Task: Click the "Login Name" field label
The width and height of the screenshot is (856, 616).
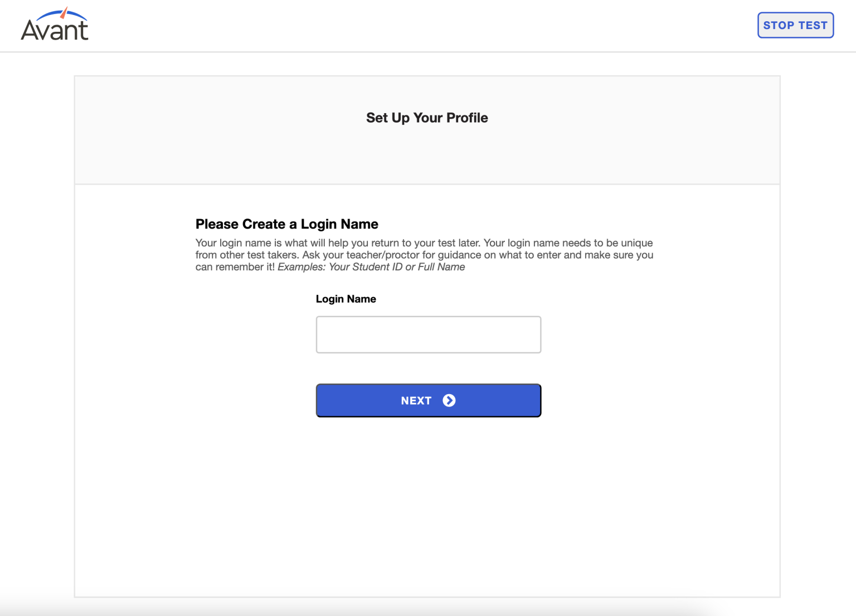Action: [x=346, y=299]
